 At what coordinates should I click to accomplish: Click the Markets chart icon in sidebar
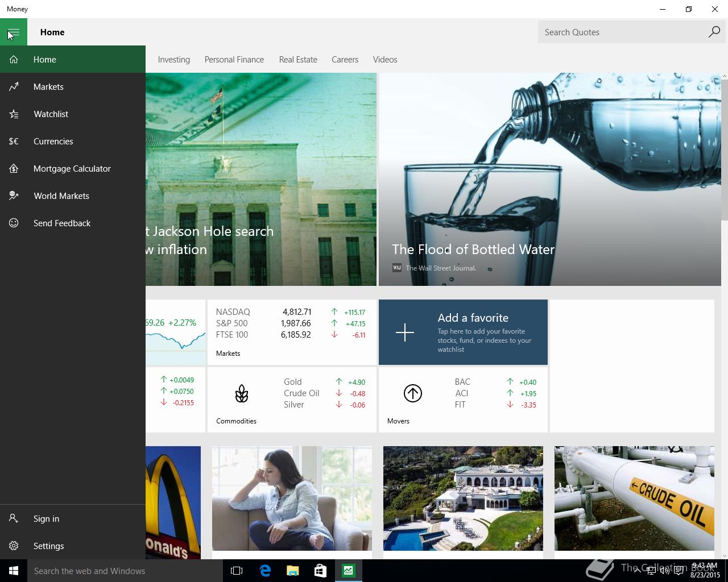(x=14, y=87)
